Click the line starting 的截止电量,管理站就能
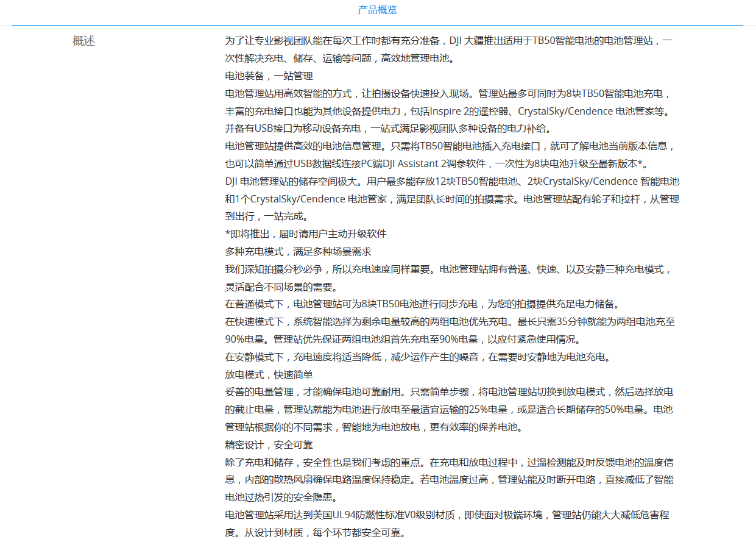This screenshot has width=756, height=542. (x=449, y=410)
